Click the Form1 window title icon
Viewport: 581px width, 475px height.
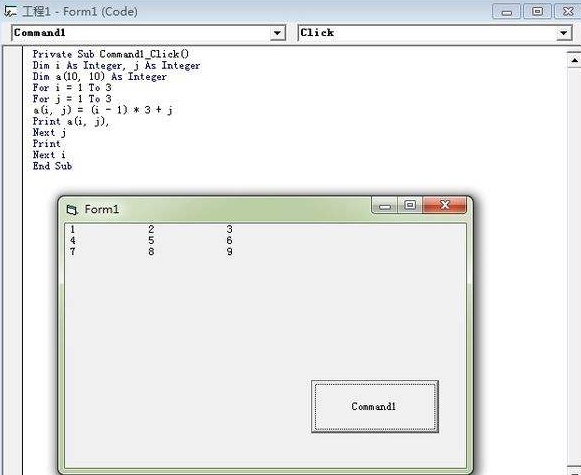[72, 210]
